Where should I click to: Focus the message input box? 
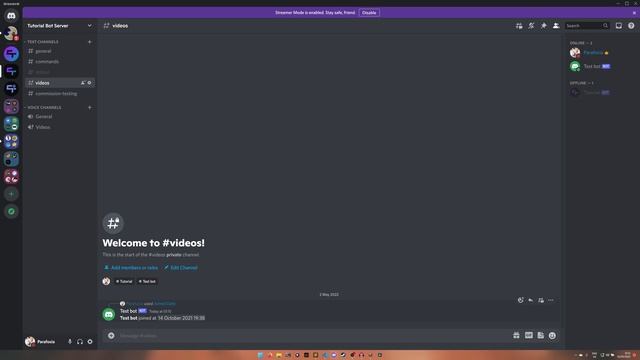314,336
